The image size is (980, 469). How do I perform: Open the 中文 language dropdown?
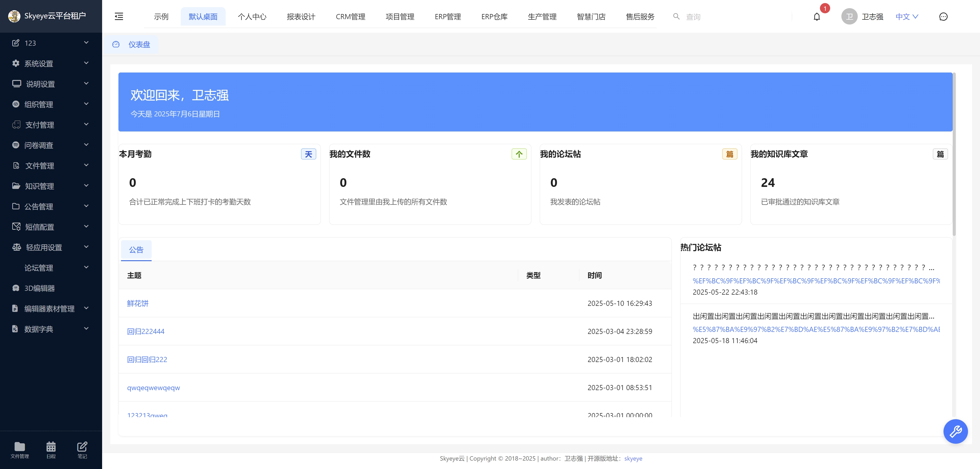pyautogui.click(x=906, y=16)
